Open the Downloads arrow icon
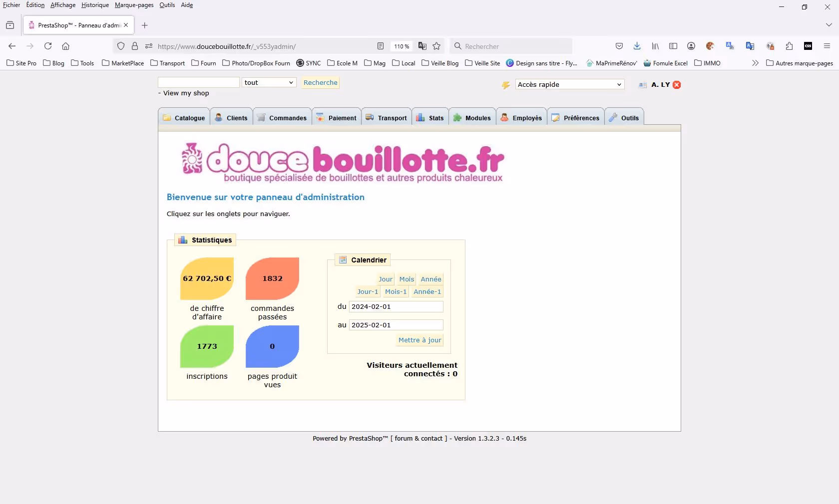Screen dimensions: 839x504 (637, 46)
